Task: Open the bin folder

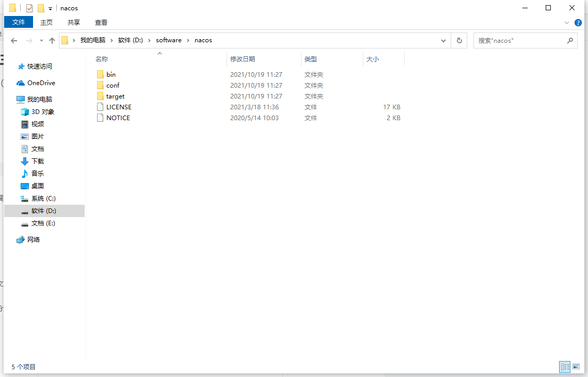Action: coord(110,75)
